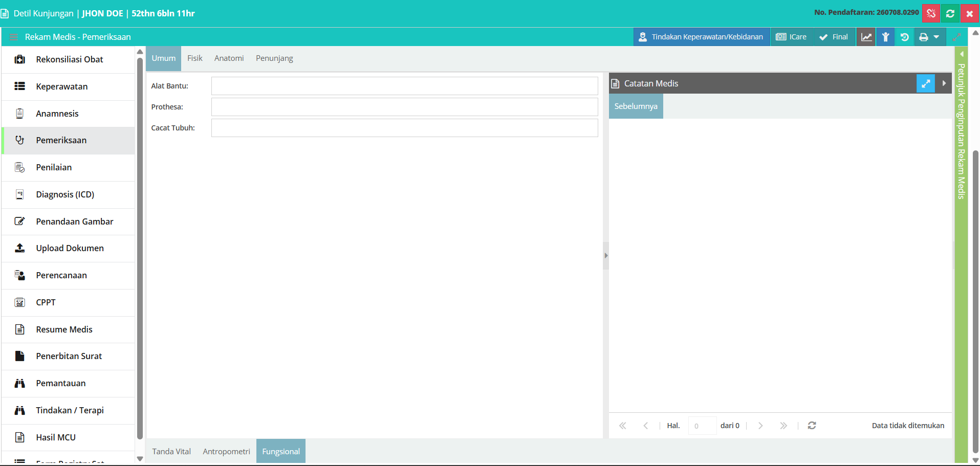Open Resume Medis section

[x=69, y=329]
